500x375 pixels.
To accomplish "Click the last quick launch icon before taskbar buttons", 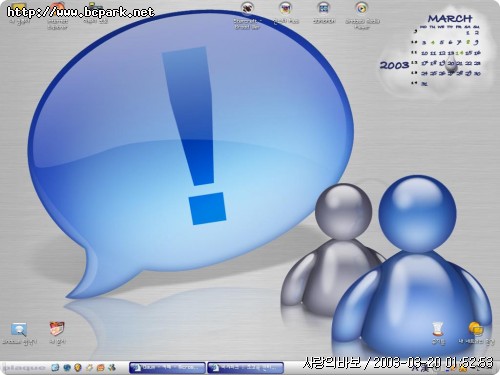I will [x=112, y=368].
